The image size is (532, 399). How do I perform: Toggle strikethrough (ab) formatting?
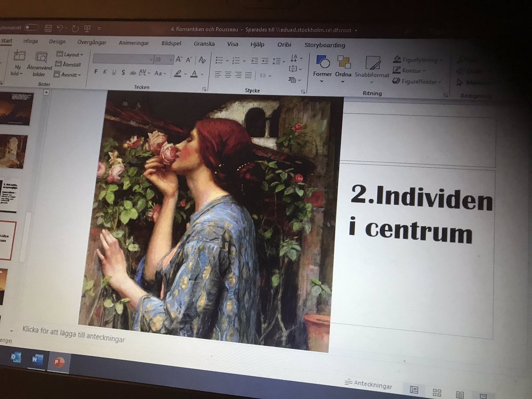[x=133, y=73]
